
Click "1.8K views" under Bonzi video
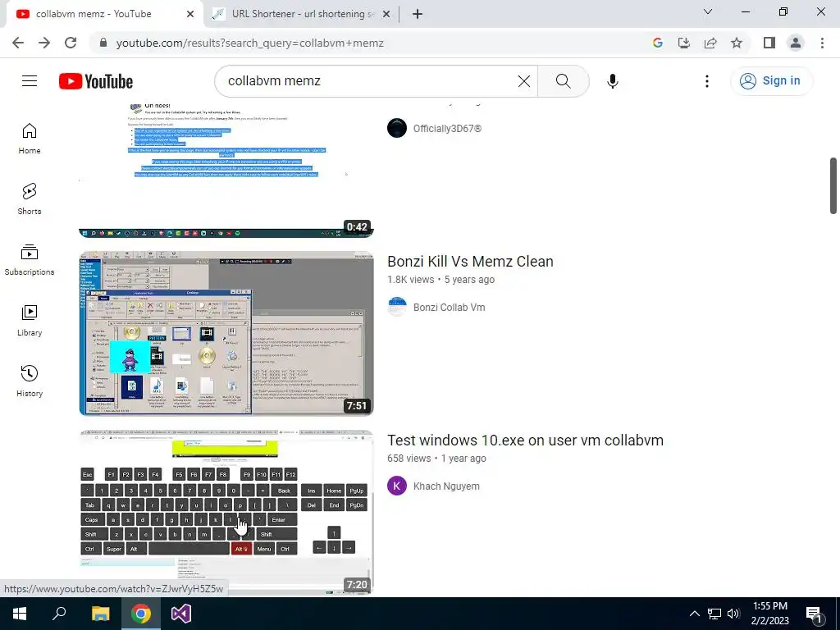(x=411, y=280)
